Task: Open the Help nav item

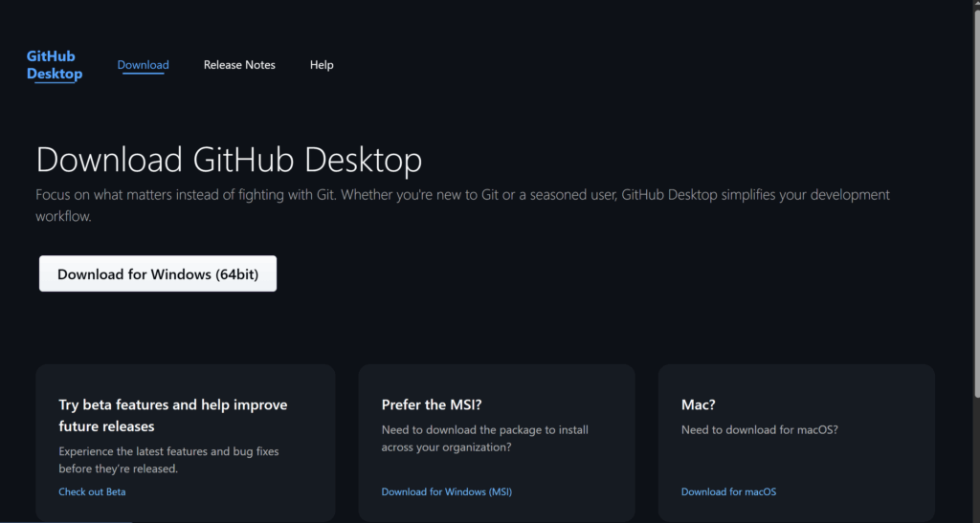Action: pos(322,65)
